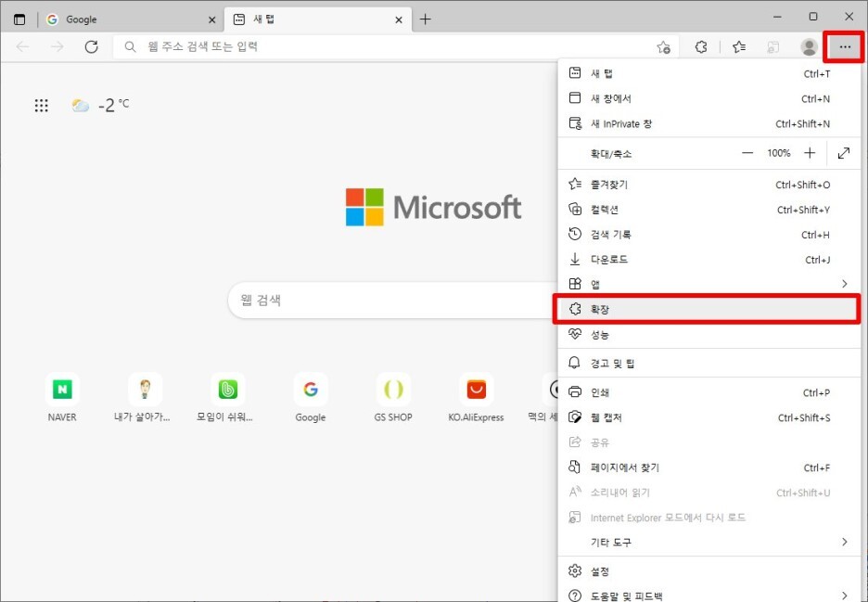The width and height of the screenshot is (868, 602).
Task: Click the Microsoft logo
Action: [433, 207]
